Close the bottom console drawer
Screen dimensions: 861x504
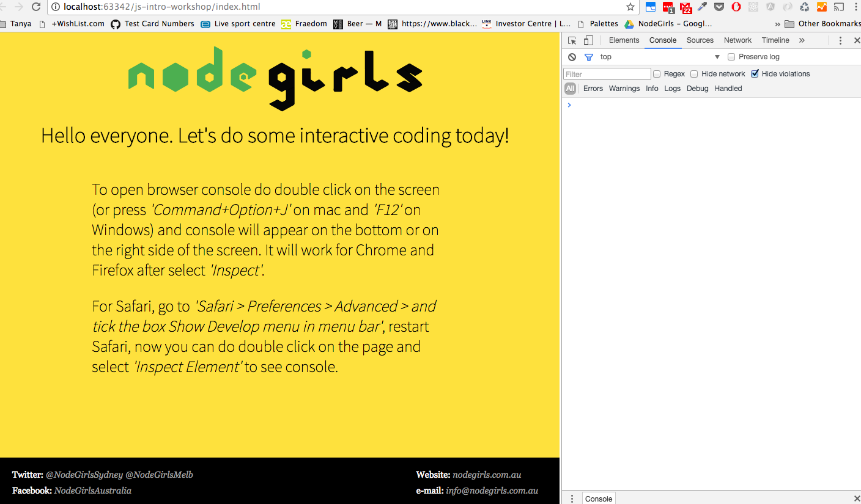point(856,499)
